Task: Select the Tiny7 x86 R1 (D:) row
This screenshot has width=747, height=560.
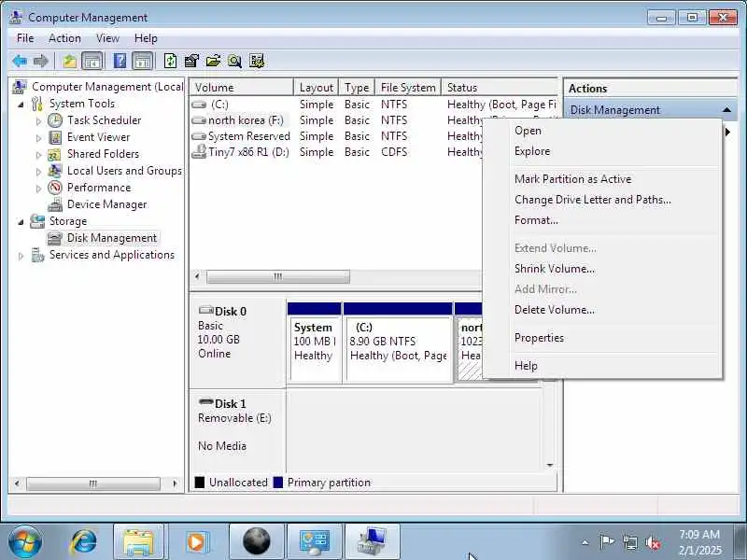Action: 336,152
